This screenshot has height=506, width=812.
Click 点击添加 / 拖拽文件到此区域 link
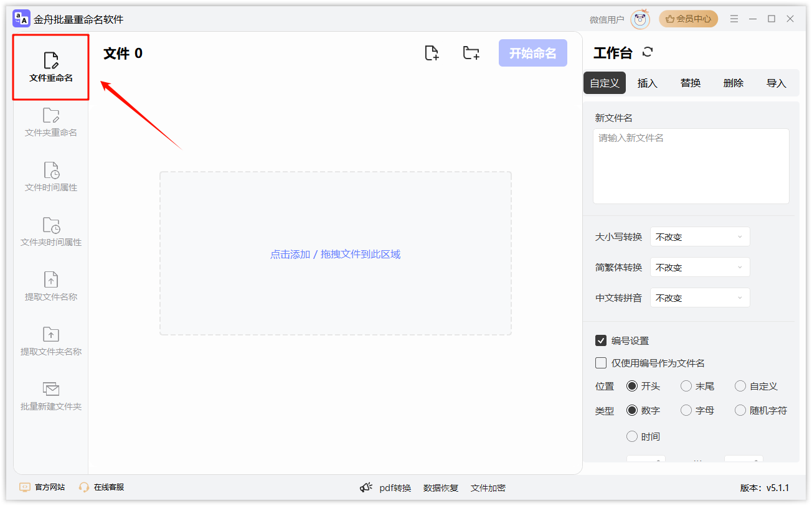[x=336, y=254]
